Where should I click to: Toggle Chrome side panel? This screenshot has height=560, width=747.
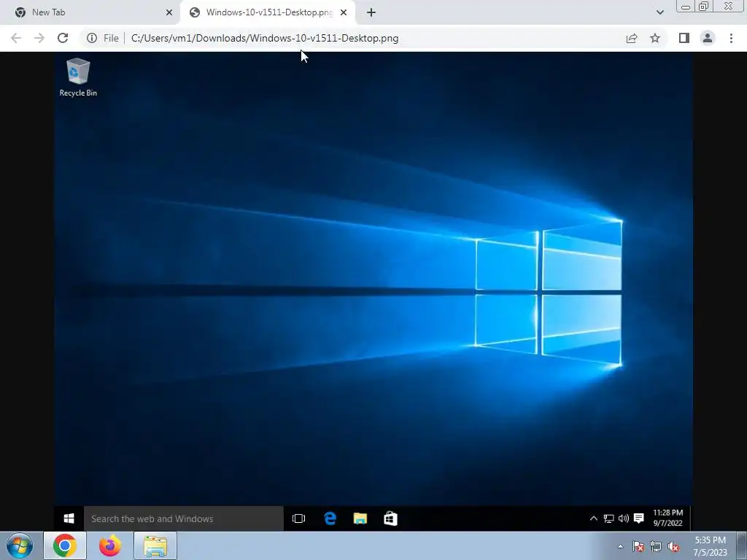[x=684, y=38]
